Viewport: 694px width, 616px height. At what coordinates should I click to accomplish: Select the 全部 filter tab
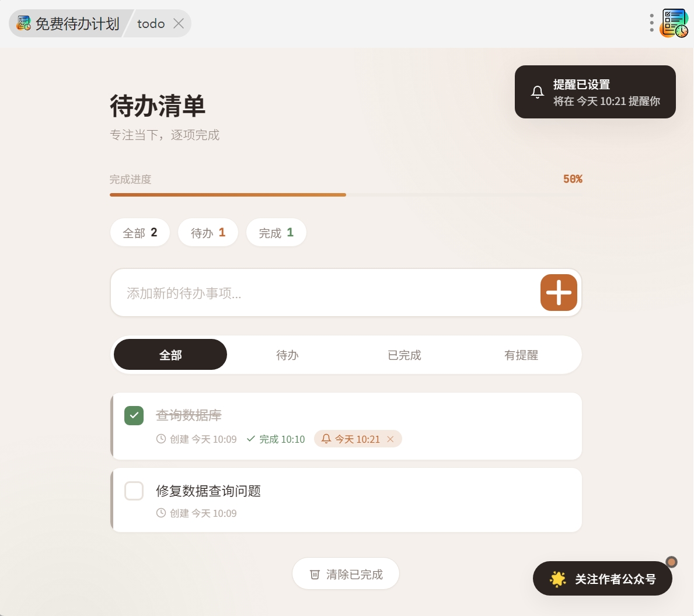pos(170,355)
